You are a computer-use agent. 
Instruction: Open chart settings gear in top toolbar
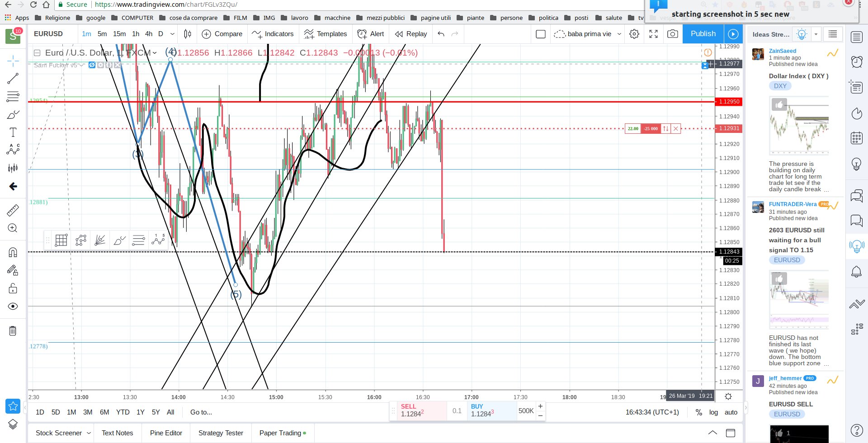coord(634,34)
